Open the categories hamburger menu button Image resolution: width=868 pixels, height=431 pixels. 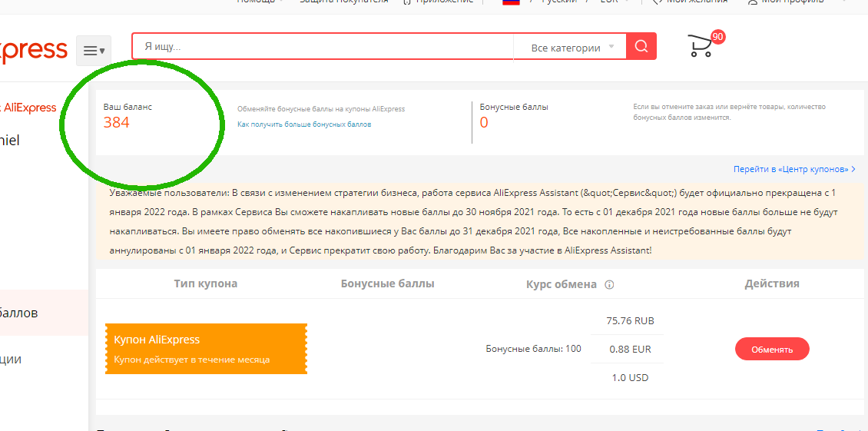94,51
